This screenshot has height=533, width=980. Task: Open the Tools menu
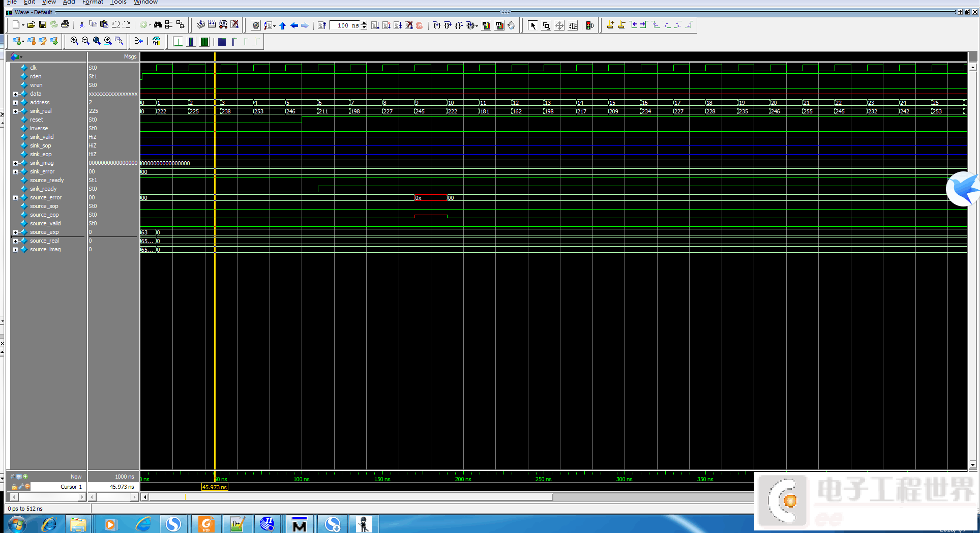(x=118, y=2)
